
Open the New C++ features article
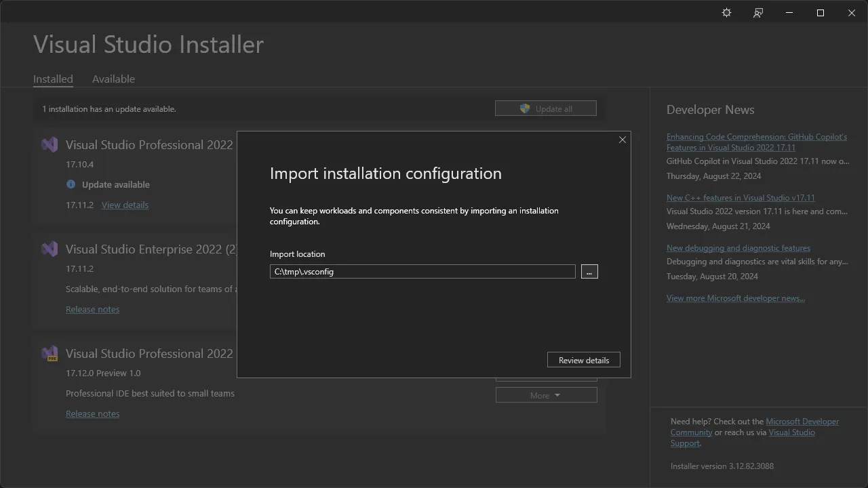point(740,197)
